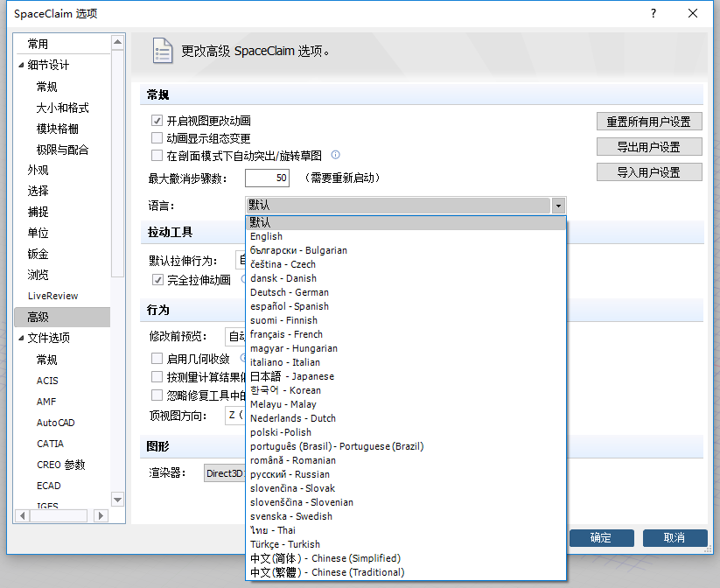Toggle 完全拉伸动画 checkbox
The height and width of the screenshot is (588, 720).
point(157,280)
